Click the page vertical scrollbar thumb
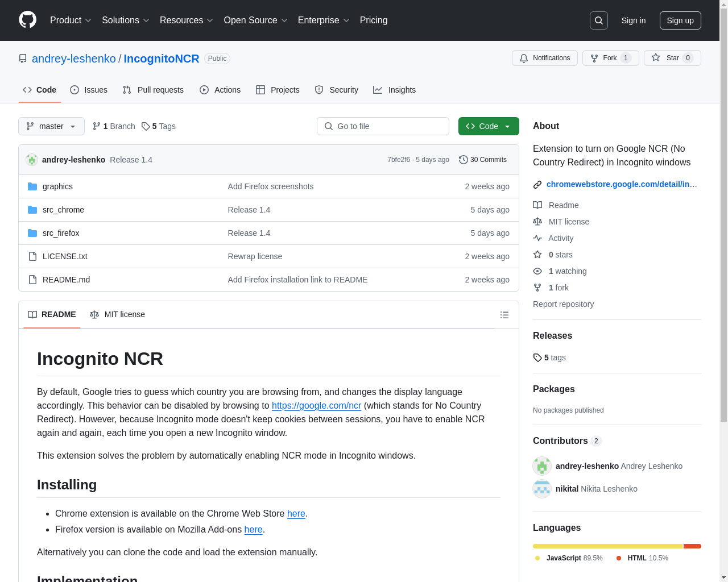This screenshot has width=728, height=582. point(723,216)
